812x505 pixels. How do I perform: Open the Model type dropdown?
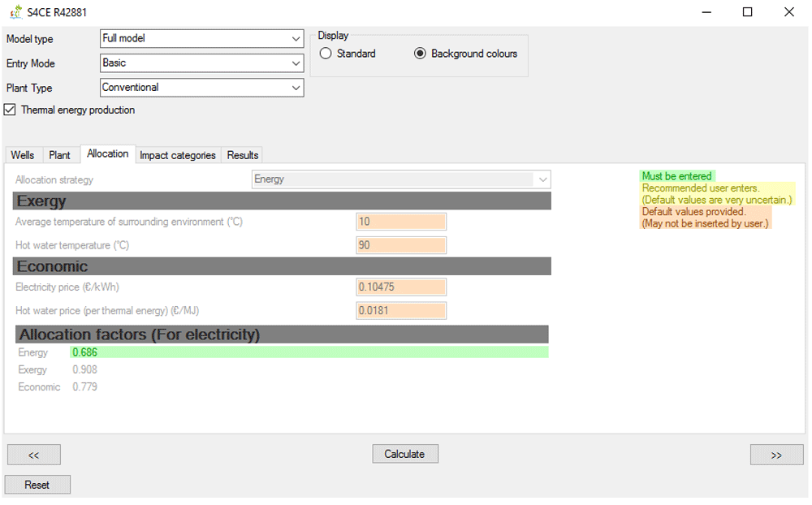[201, 38]
